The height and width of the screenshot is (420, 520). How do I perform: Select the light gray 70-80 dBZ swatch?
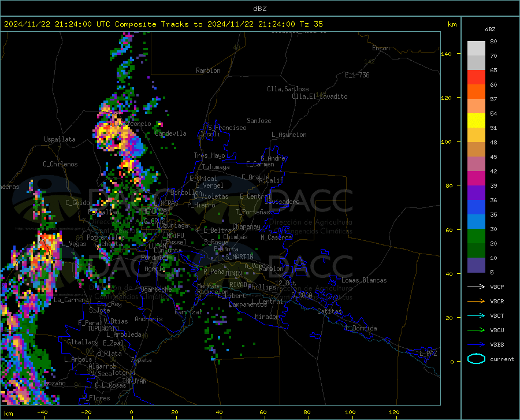tap(476, 49)
